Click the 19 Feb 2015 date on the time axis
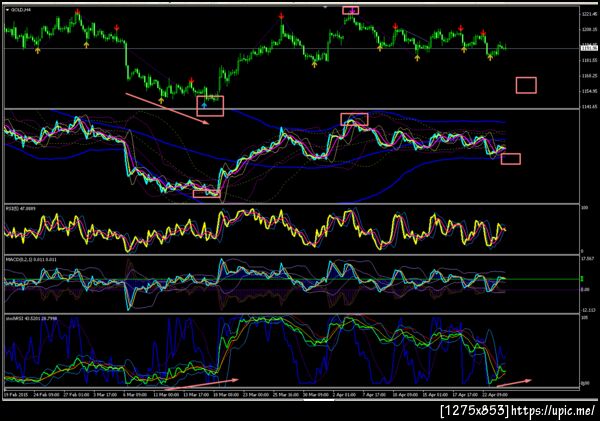 pos(17,395)
